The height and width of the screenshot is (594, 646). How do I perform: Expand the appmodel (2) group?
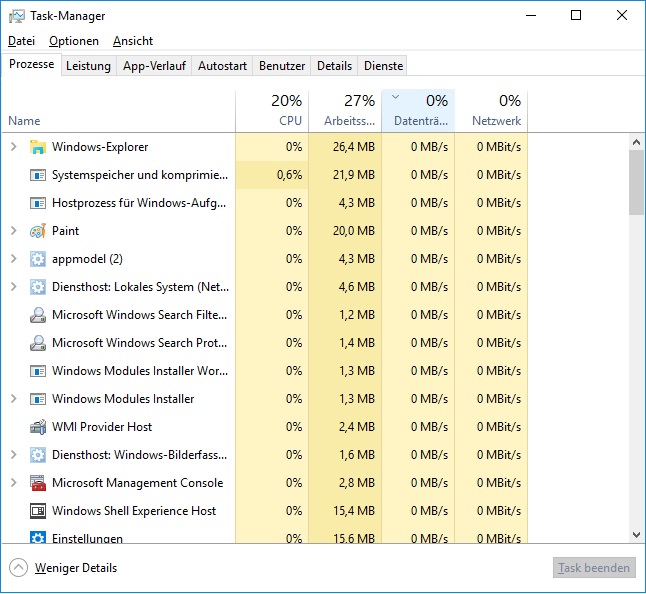point(14,259)
